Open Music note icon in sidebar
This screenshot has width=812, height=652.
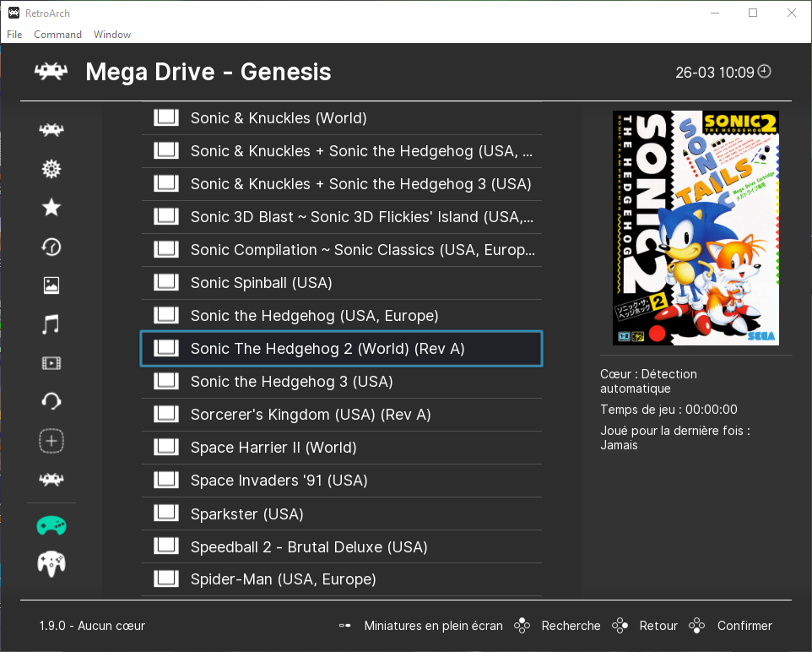pyautogui.click(x=51, y=324)
